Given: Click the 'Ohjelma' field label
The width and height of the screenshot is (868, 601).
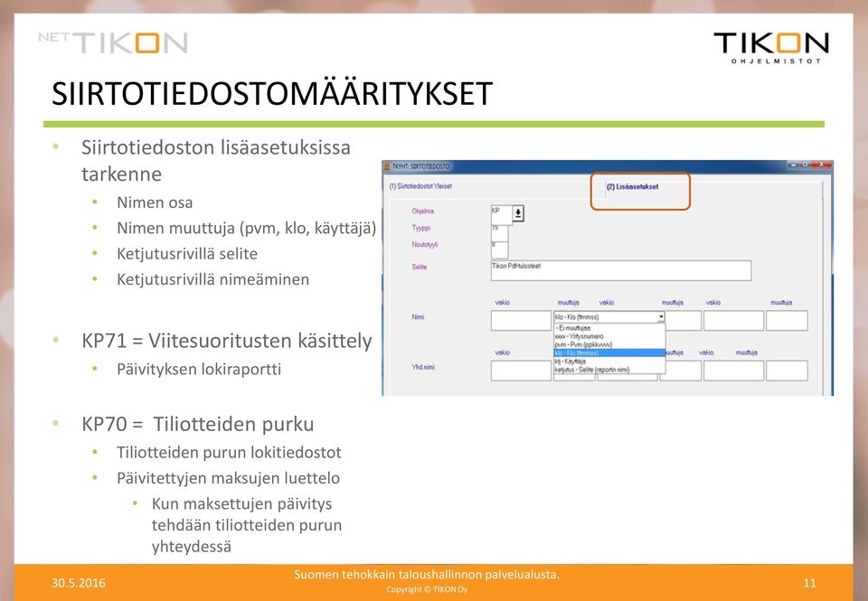Looking at the screenshot, I should (x=423, y=211).
